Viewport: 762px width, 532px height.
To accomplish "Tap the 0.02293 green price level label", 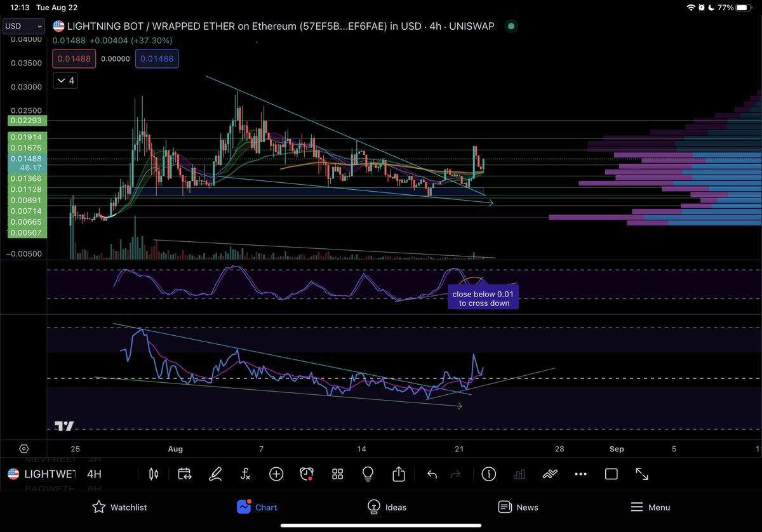I will [x=26, y=121].
